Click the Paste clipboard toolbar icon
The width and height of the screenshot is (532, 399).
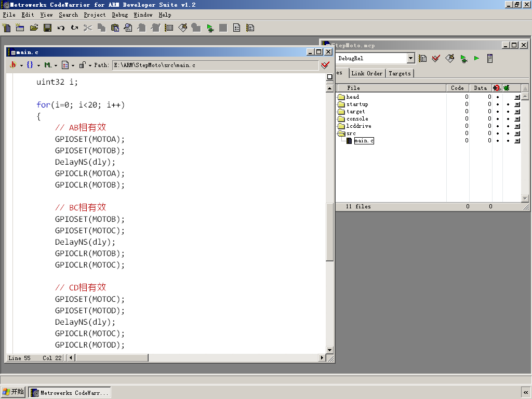(115, 28)
